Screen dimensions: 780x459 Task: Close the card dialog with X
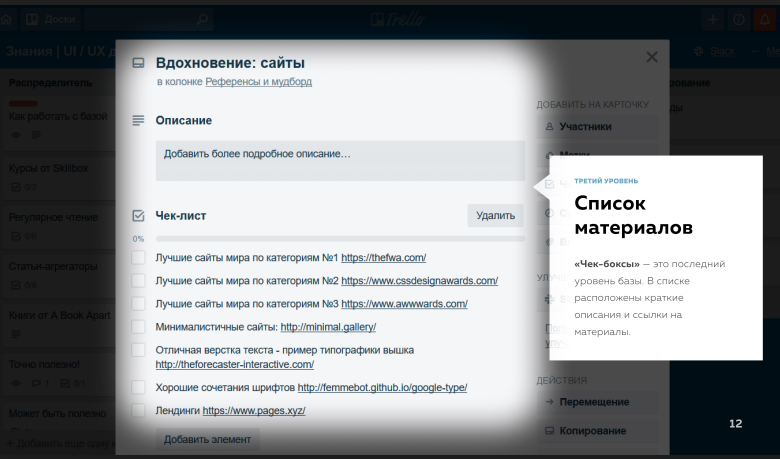[x=652, y=57]
